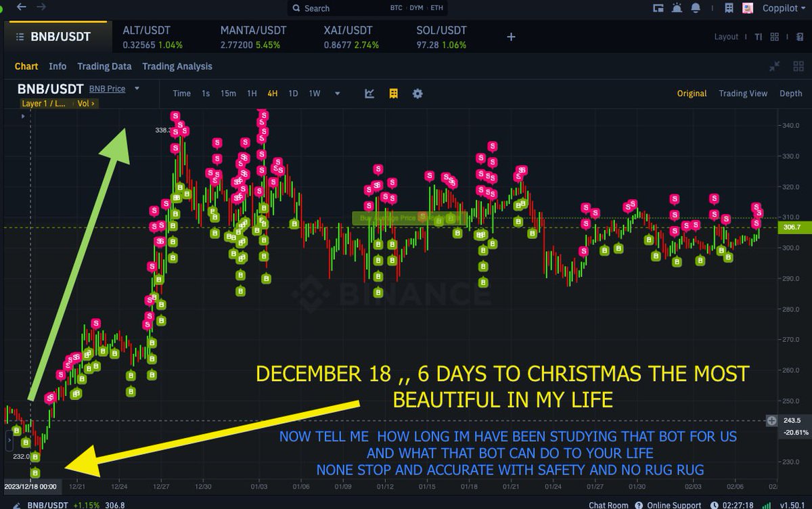Screen dimensions: 812x509
Task: Click the list icon on BNB/USDT tab
Action: pyautogui.click(x=20, y=37)
